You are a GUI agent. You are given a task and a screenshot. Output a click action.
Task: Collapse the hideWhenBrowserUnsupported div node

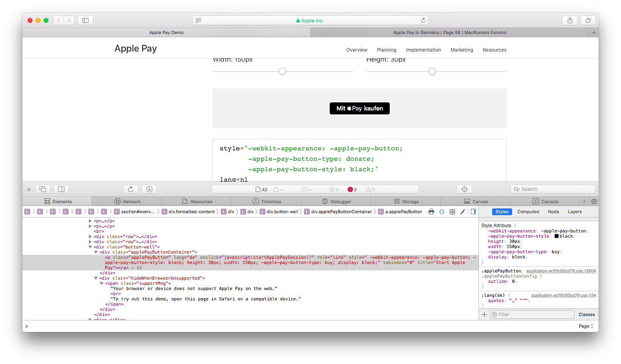96,278
